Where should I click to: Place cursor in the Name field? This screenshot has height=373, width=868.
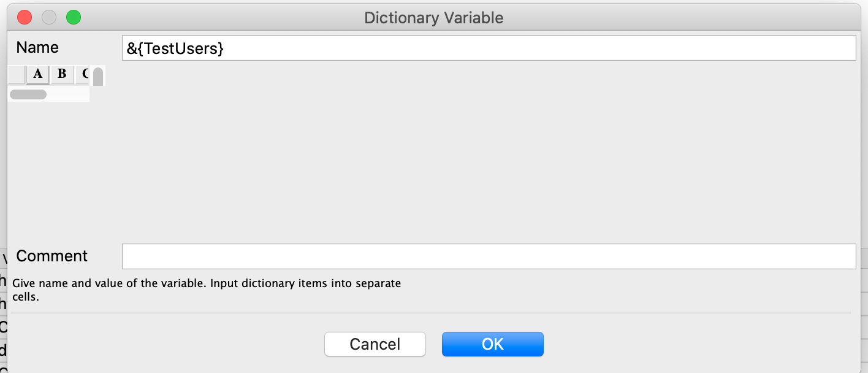coord(489,47)
